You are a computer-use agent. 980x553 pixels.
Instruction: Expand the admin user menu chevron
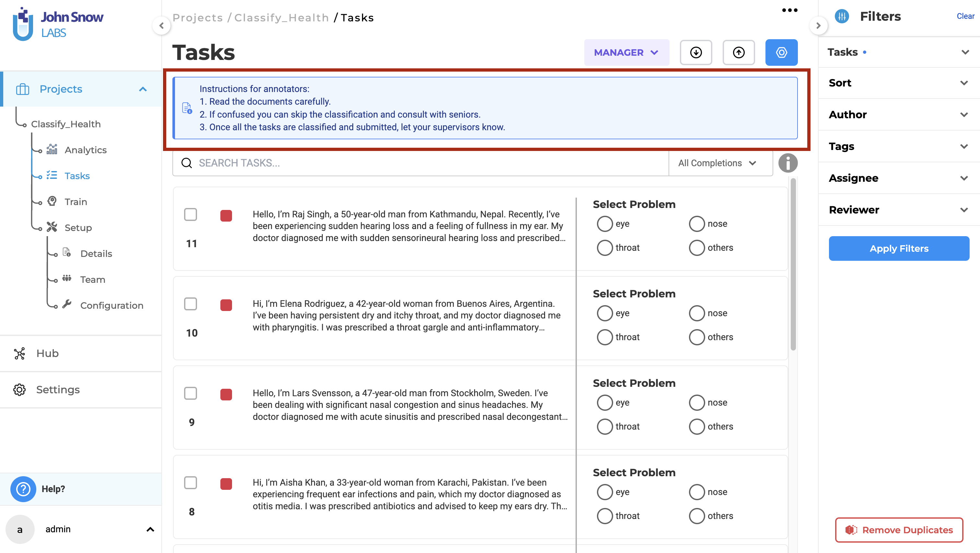(150, 529)
